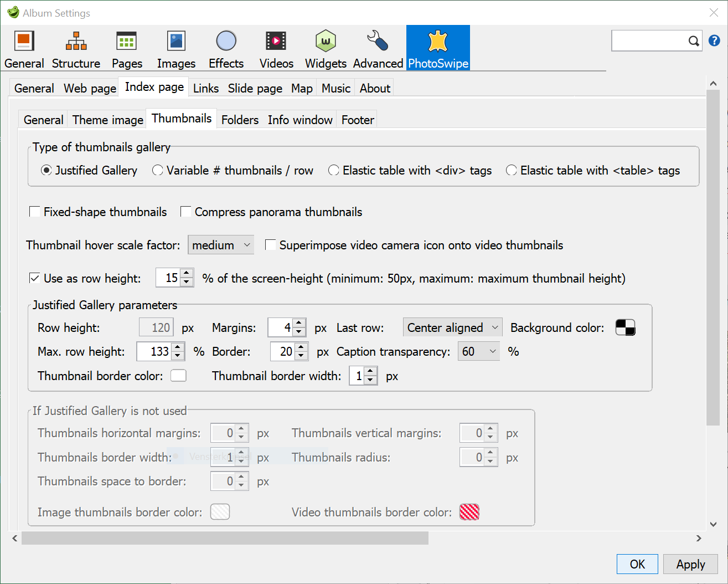Open the Widgets settings section
Screen dimensions: 728x584
[326, 49]
